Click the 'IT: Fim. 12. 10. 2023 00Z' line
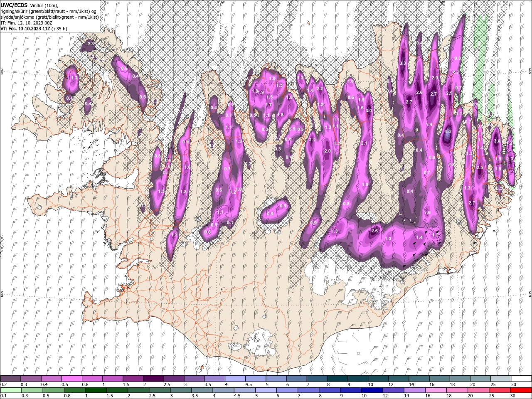This screenshot has height=399, width=532. click(27, 23)
